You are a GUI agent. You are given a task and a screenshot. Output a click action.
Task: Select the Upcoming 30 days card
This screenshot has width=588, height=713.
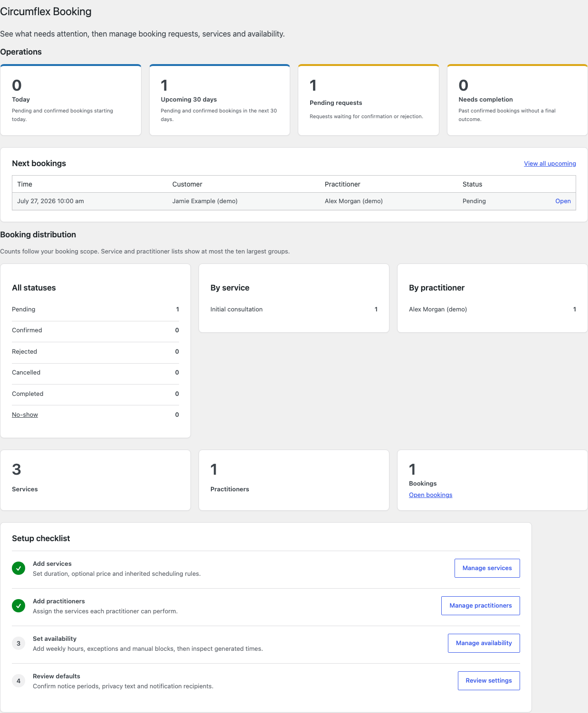pyautogui.click(x=219, y=100)
